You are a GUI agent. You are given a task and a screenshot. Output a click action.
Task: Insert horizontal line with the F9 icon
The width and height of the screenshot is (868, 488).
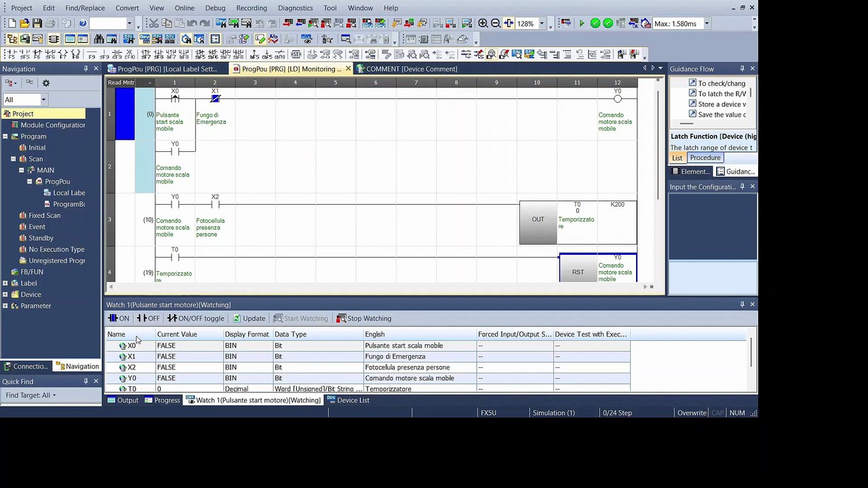click(x=92, y=54)
